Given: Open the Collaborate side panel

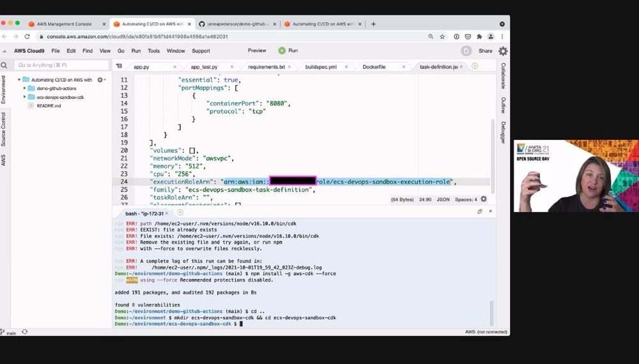Looking at the screenshot, I should pyautogui.click(x=503, y=76).
